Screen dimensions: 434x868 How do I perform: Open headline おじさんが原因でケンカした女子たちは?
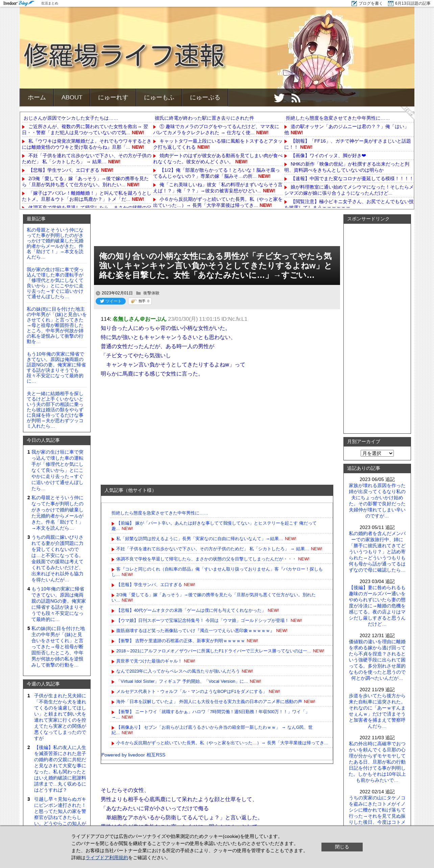tap(71, 118)
